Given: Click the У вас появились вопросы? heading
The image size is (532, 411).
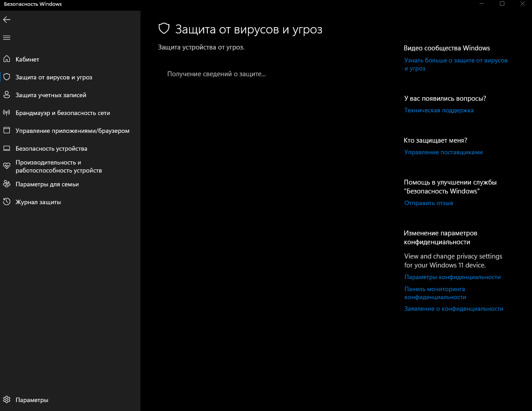Looking at the screenshot, I should click(445, 99).
